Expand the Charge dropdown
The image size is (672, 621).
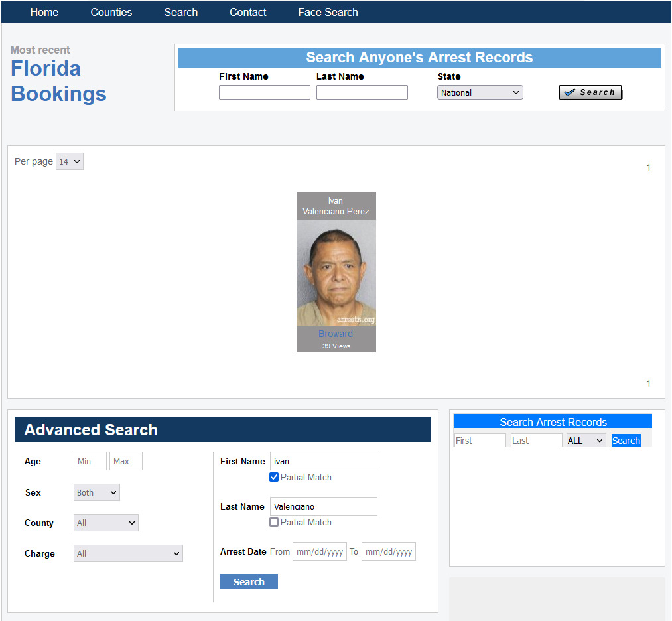[128, 553]
